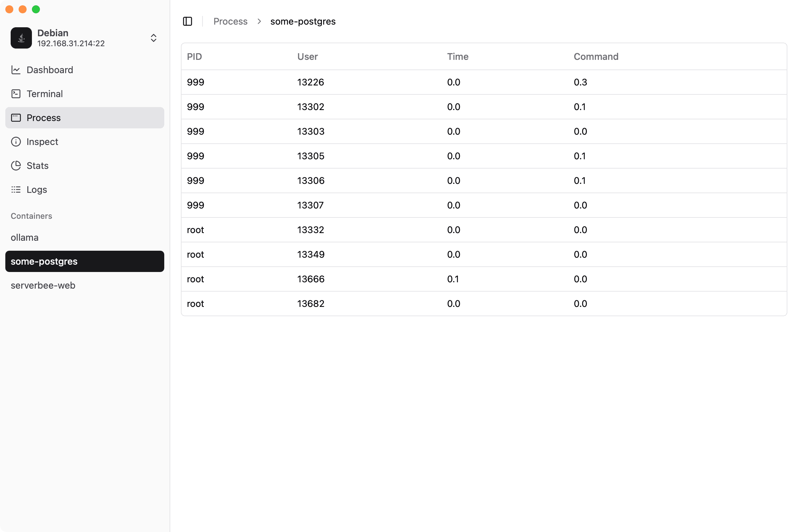This screenshot has height=532, width=798.
Task: Select the row with user 13226
Action: pos(483,82)
